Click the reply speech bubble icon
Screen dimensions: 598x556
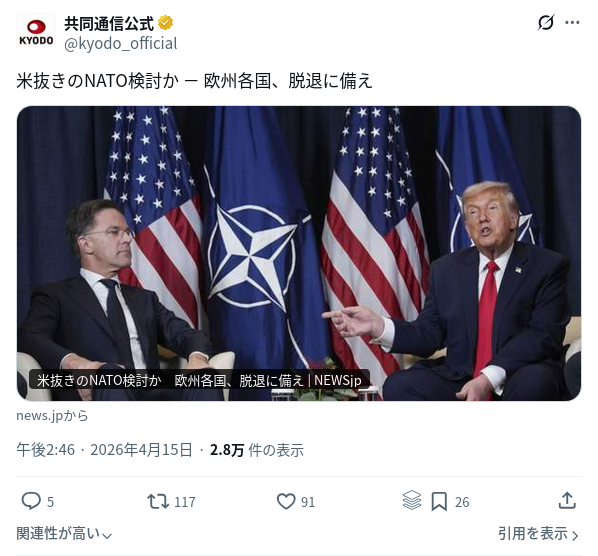point(31,501)
